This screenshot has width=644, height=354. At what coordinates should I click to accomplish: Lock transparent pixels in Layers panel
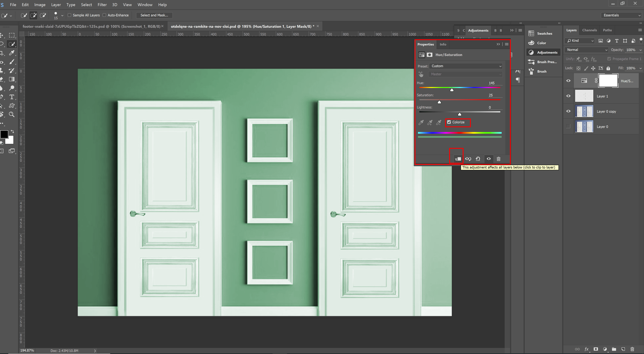tap(578, 68)
